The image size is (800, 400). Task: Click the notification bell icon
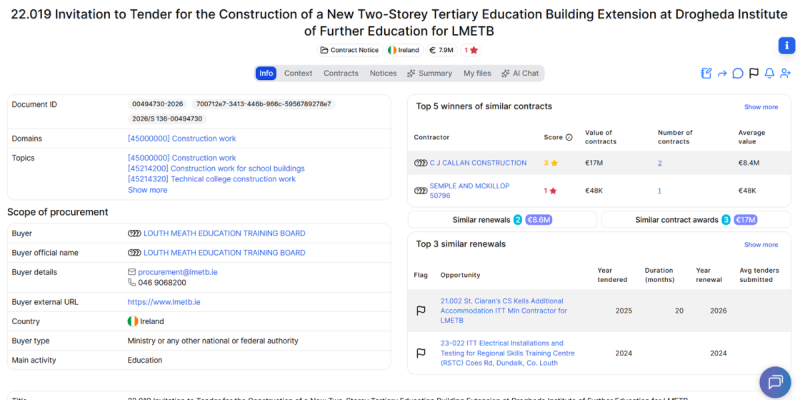click(x=769, y=73)
